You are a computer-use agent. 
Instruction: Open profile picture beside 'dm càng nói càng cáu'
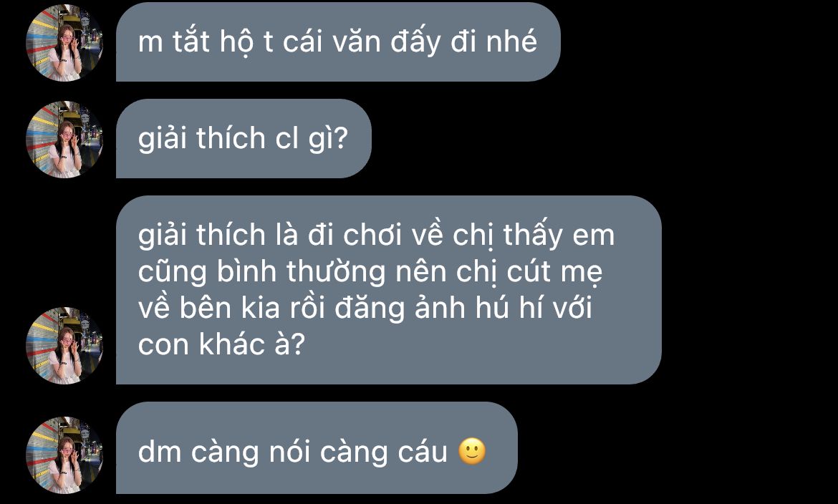[64, 455]
